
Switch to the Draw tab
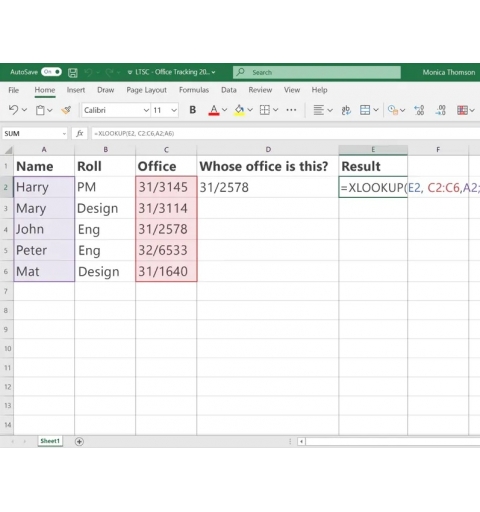[106, 90]
